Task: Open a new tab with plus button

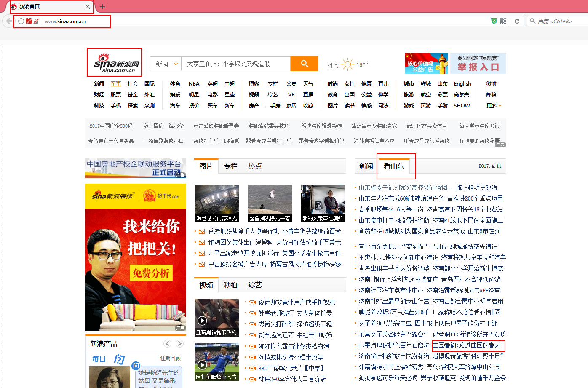Action: (102, 7)
